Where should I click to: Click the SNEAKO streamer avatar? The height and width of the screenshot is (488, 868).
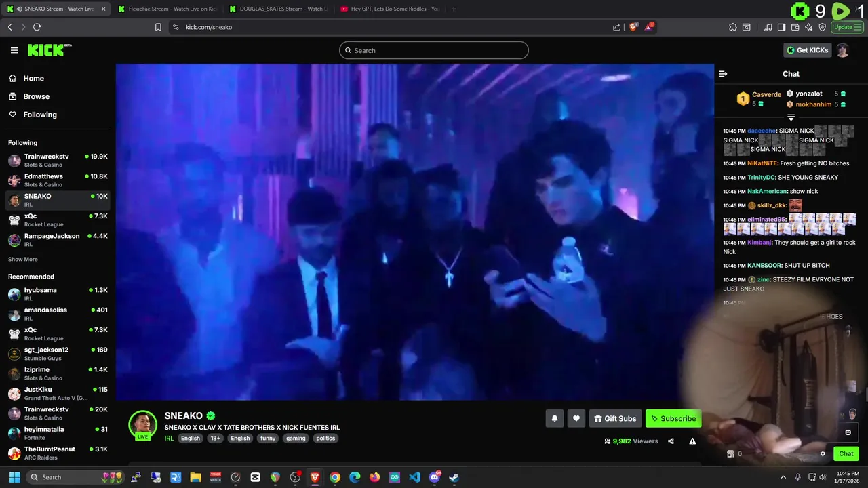142,424
